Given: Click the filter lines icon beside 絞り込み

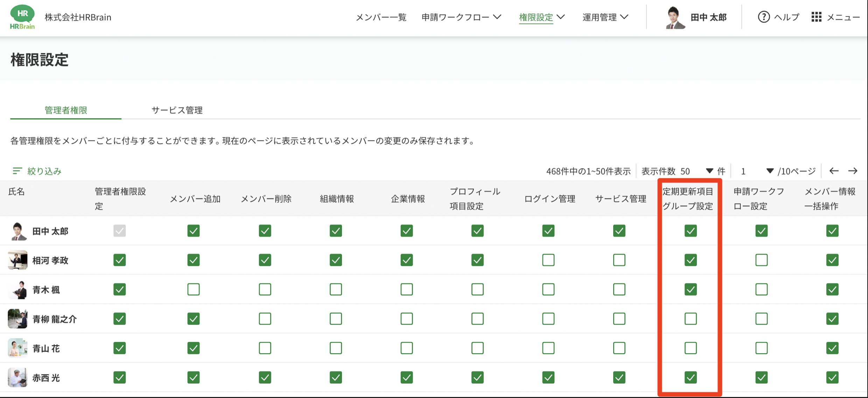Looking at the screenshot, I should [17, 171].
